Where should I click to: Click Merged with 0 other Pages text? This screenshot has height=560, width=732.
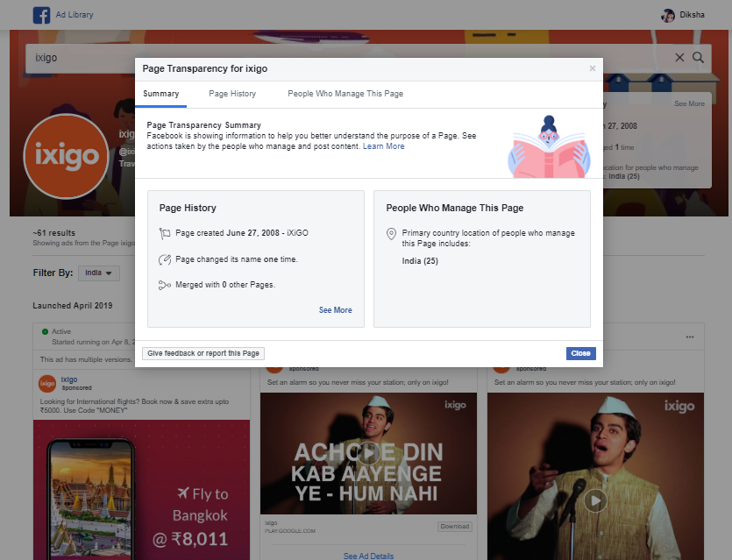225,285
